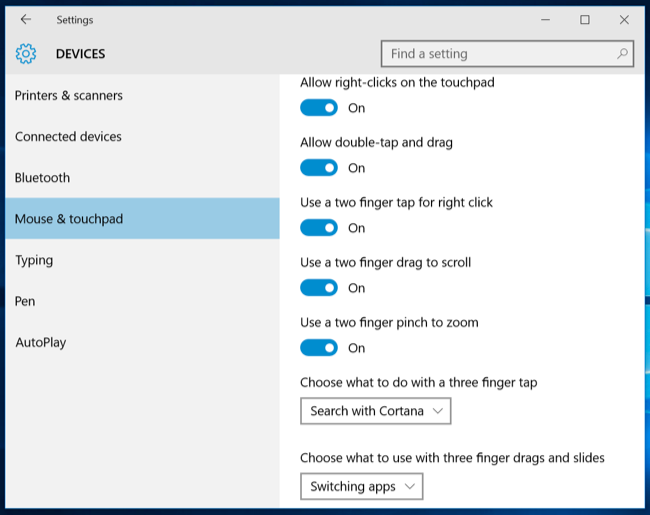Switch off two finger pinch to zoom
Screen dimensions: 650x515
319,348
